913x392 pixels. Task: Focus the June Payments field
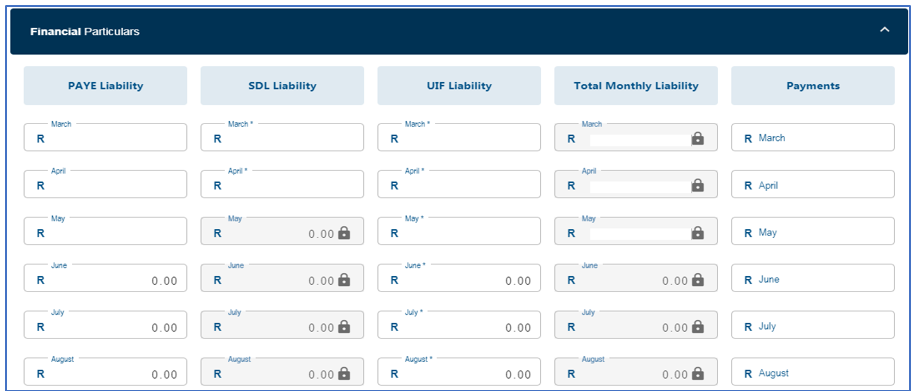pos(813,278)
